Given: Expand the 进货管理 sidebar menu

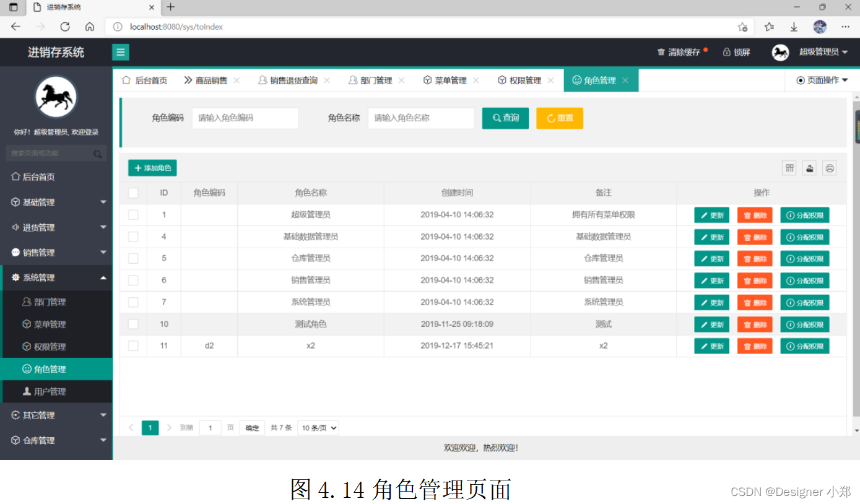Looking at the screenshot, I should pyautogui.click(x=56, y=227).
